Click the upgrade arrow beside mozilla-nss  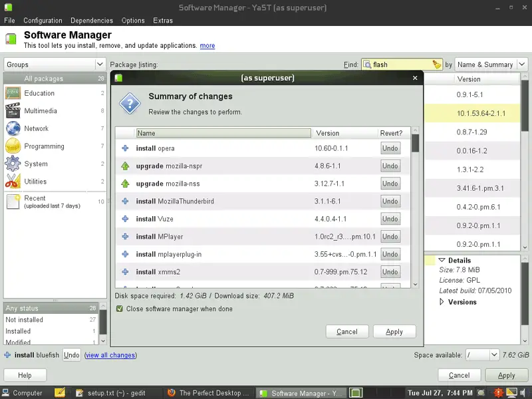pyautogui.click(x=125, y=184)
